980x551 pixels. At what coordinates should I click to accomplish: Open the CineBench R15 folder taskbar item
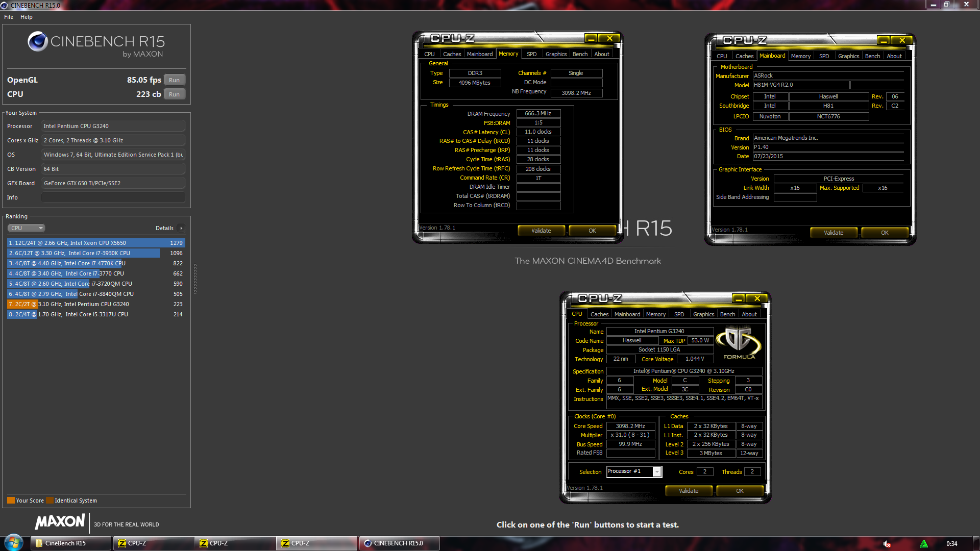click(x=70, y=543)
